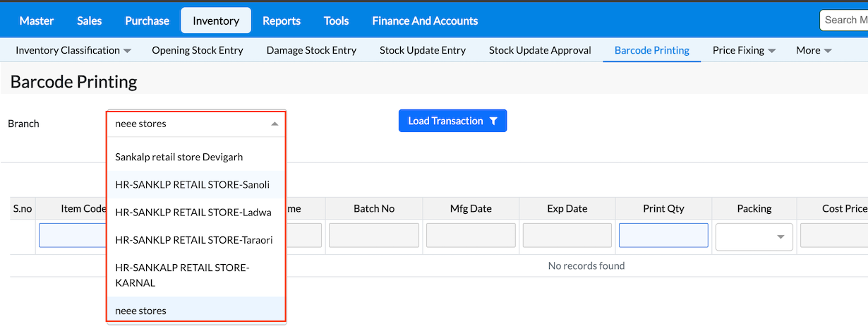Open the Reports menu

pyautogui.click(x=282, y=20)
